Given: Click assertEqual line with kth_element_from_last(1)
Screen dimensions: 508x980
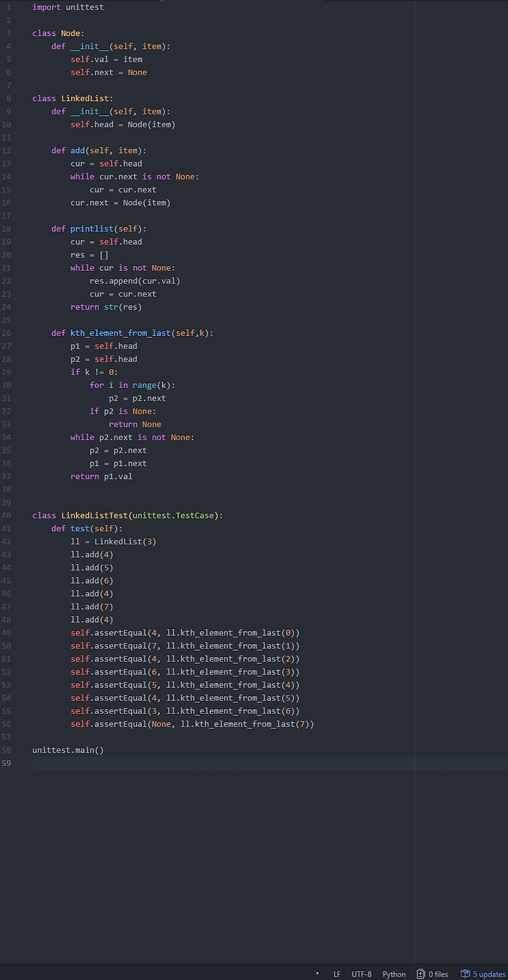Looking at the screenshot, I should point(185,646).
